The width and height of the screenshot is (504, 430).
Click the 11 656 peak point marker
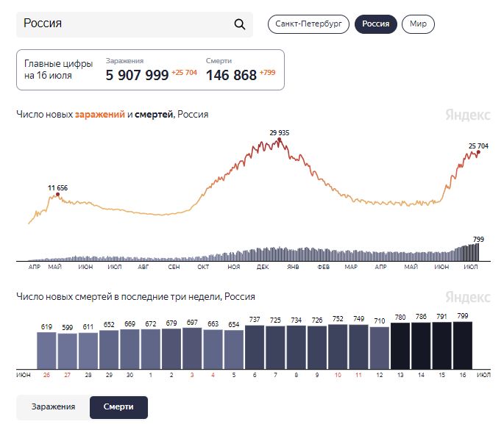pyautogui.click(x=58, y=194)
